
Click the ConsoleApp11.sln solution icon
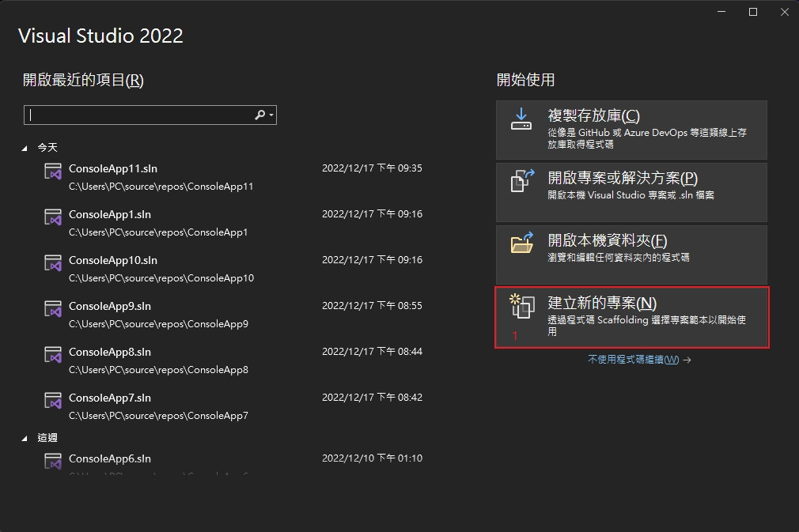tap(53, 172)
